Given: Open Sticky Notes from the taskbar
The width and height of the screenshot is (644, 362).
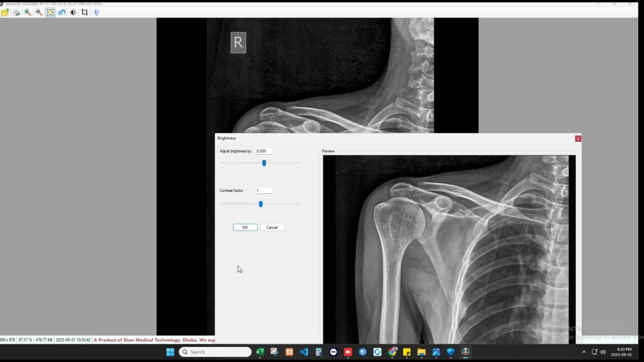Looking at the screenshot, I should coord(407,352).
